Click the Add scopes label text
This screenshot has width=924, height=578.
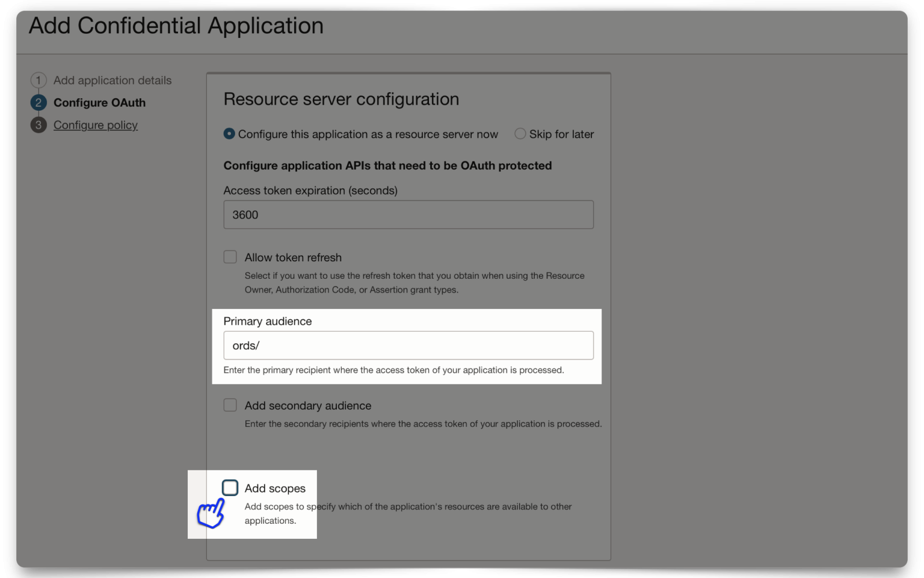point(274,488)
